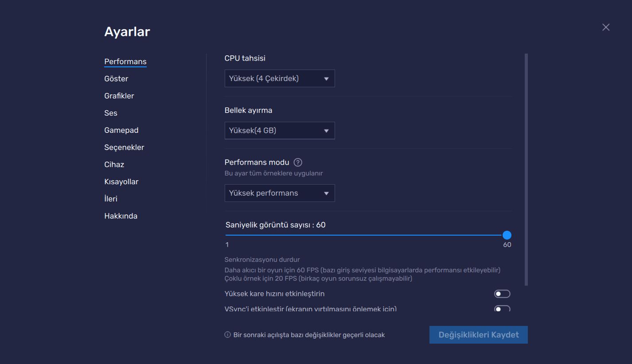Select the Kısayollar tab

point(121,182)
